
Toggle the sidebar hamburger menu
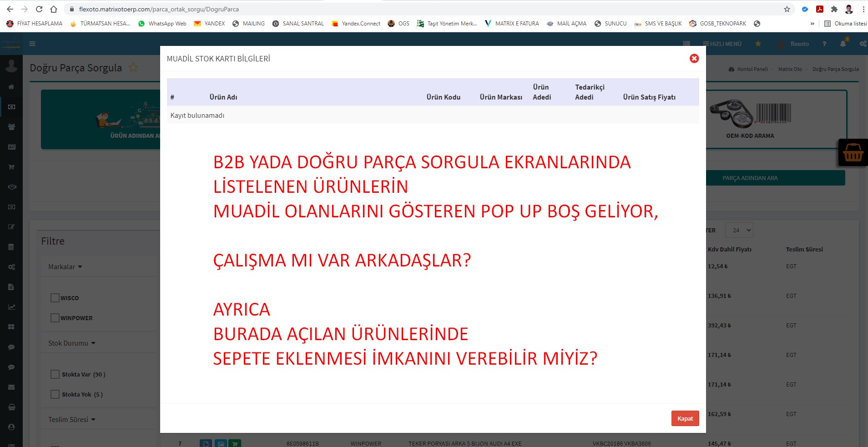tap(32, 44)
